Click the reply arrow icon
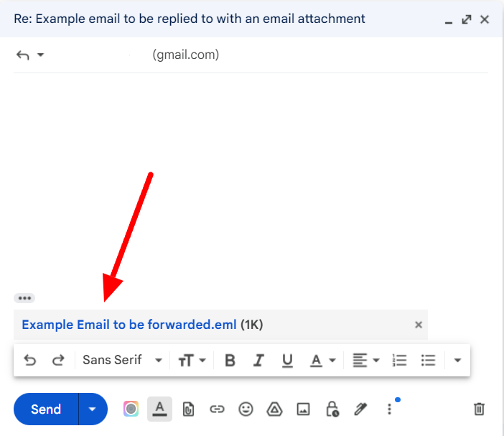This screenshot has width=504, height=436. click(23, 55)
